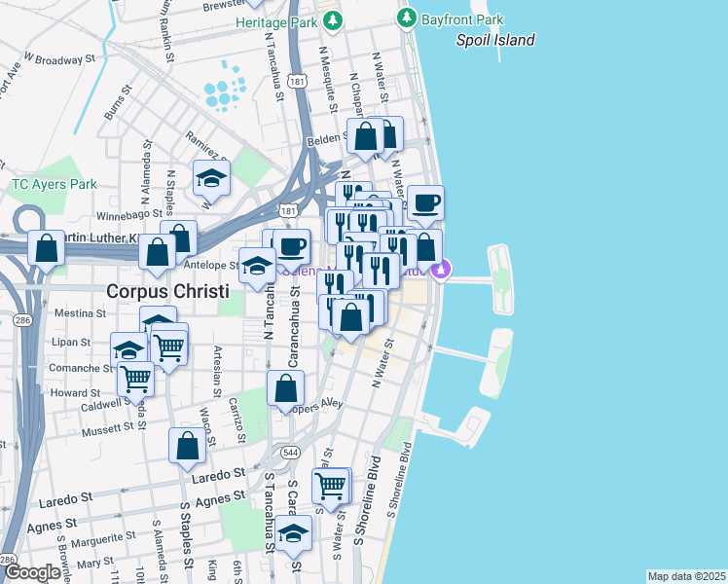
Task: Click the TC Ayers Park label
Action: [55, 184]
